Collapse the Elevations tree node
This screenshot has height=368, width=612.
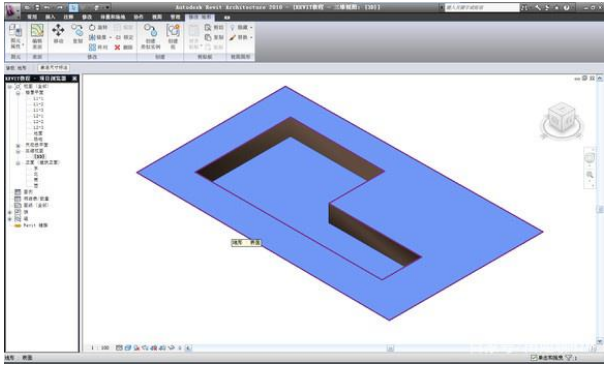[x=18, y=163]
